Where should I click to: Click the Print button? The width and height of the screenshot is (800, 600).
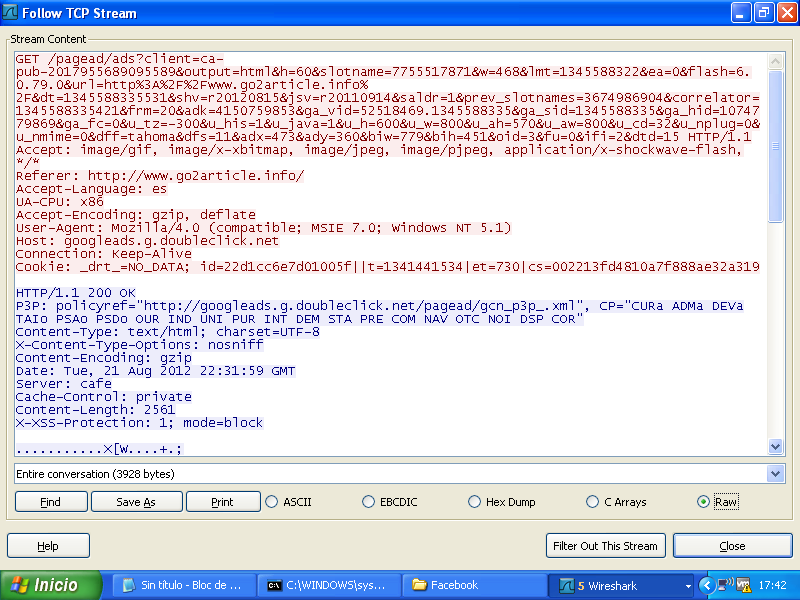[x=222, y=502]
